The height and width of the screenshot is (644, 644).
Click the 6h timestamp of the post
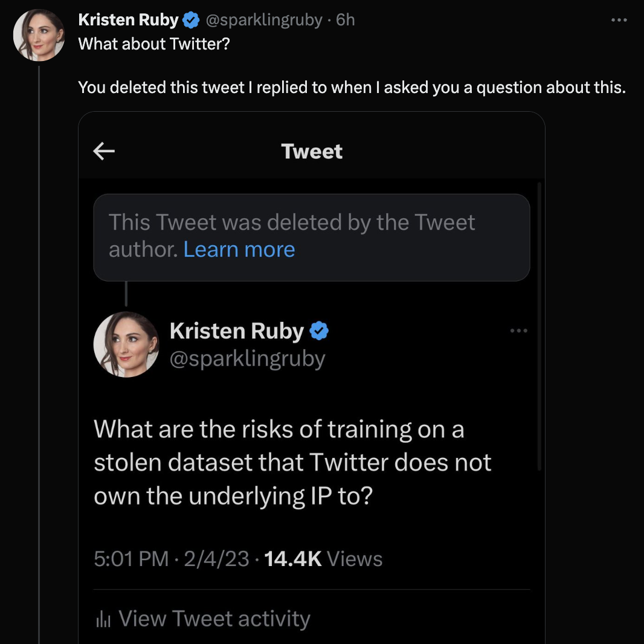[x=346, y=20]
